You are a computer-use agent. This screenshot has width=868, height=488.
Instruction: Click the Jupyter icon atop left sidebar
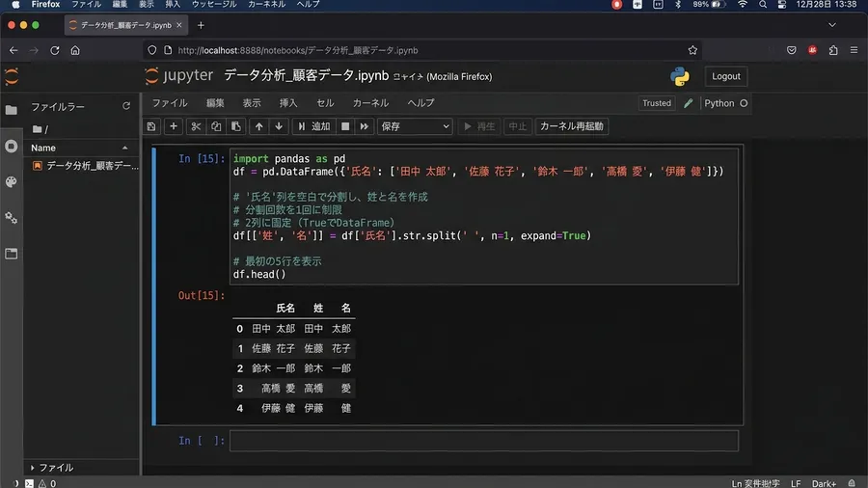(11, 76)
